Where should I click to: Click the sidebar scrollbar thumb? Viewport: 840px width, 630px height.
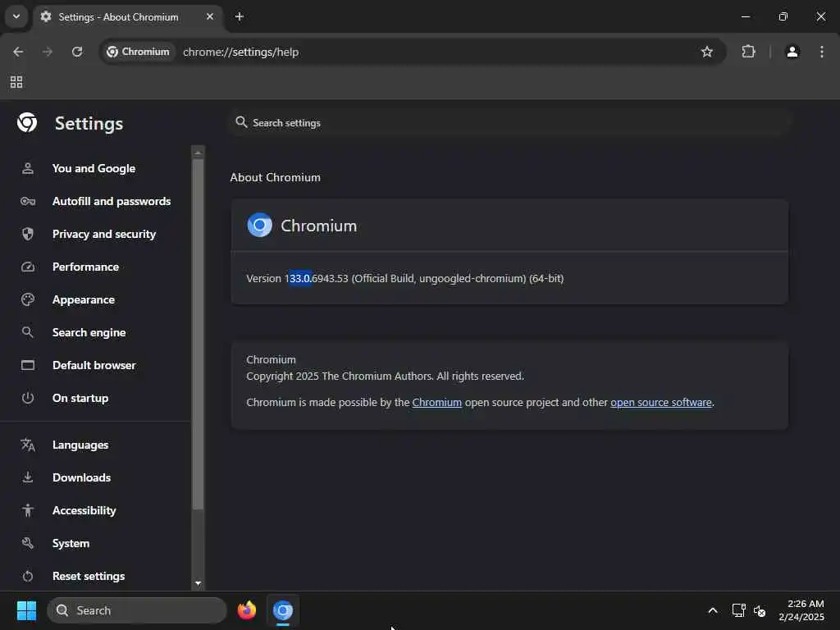pos(199,335)
